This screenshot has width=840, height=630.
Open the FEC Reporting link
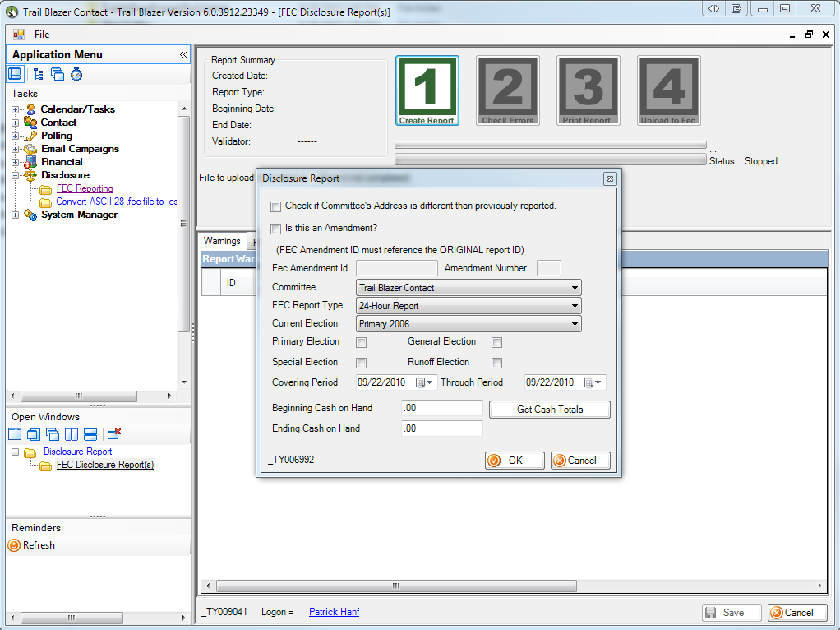tap(85, 188)
